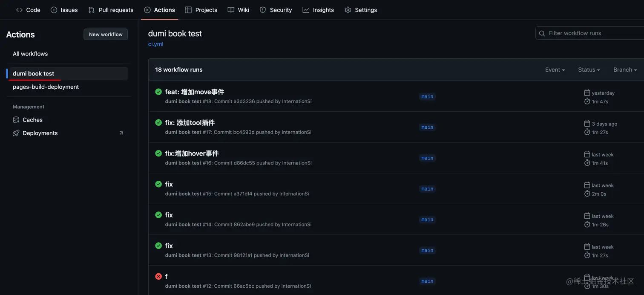Click the green success icon for run #18
The height and width of the screenshot is (295, 644).
(x=158, y=92)
